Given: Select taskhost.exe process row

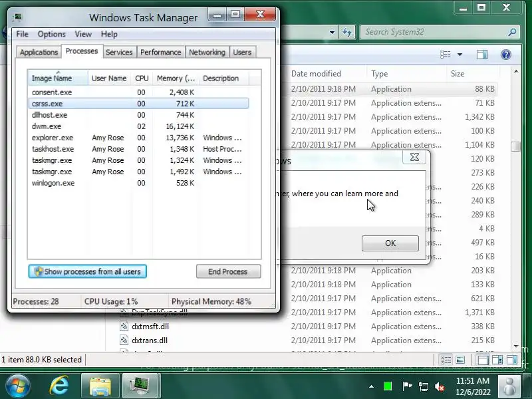Looking at the screenshot, I should [139, 149].
